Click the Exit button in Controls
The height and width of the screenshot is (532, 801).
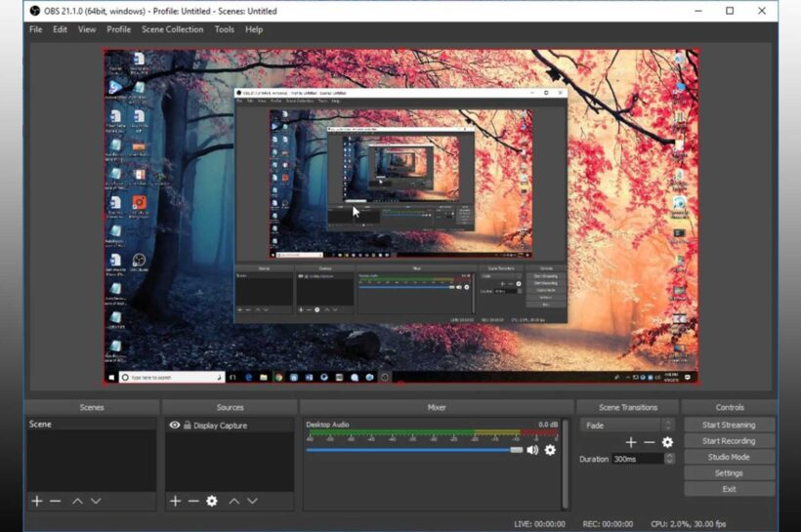point(729,489)
